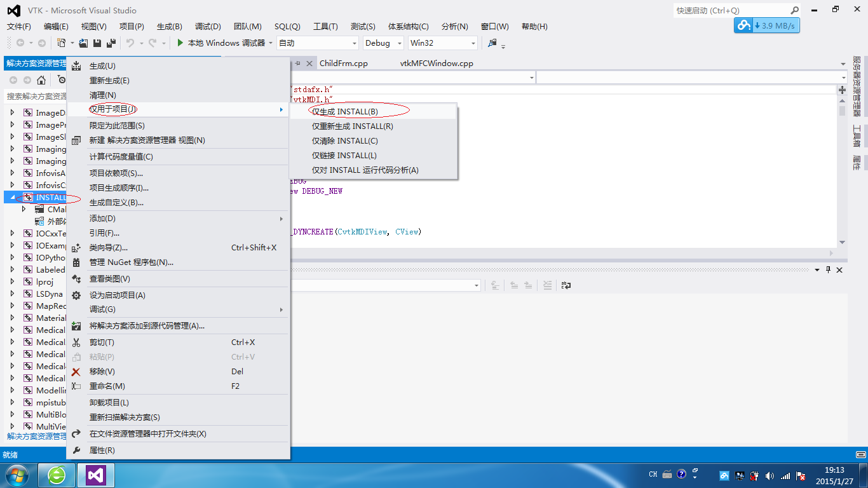Toggle word wrap in the output panel
868x488 pixels.
click(566, 286)
